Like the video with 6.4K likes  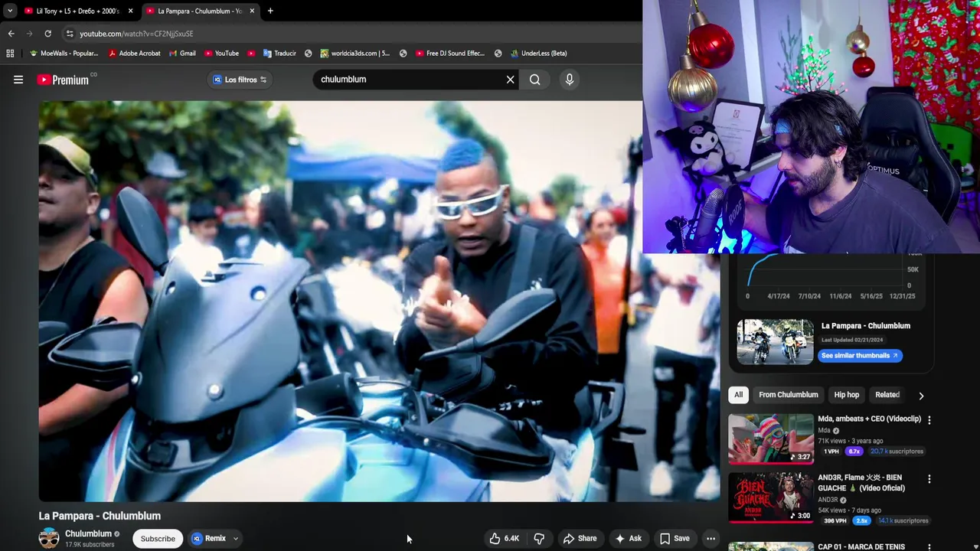pyautogui.click(x=505, y=539)
